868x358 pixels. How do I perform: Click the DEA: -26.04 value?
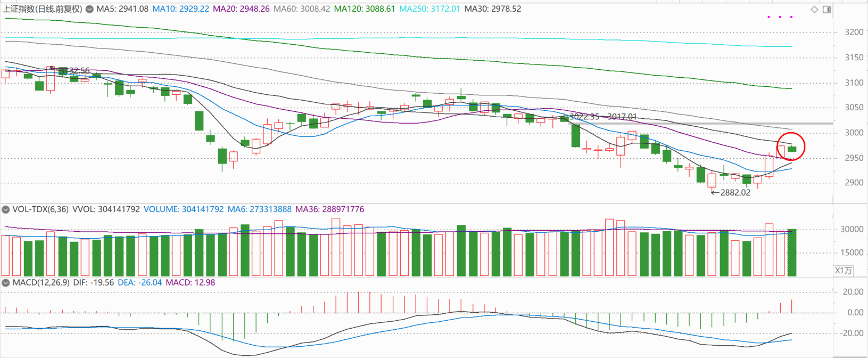140,282
